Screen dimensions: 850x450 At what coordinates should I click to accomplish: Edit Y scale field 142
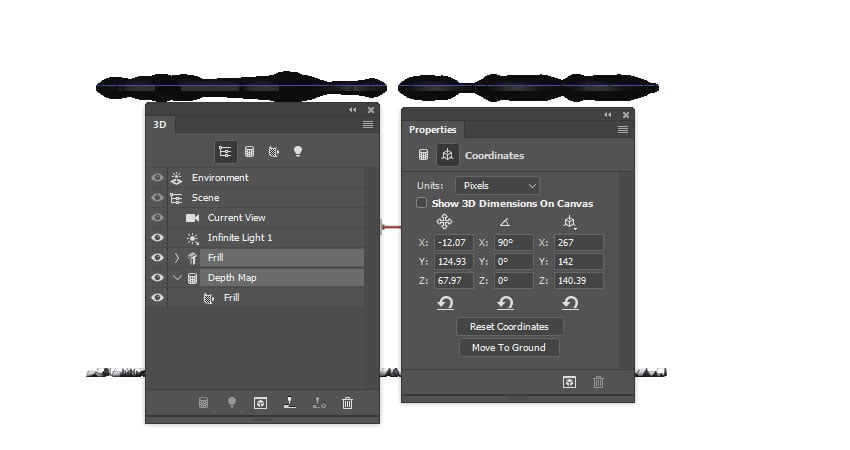click(579, 262)
